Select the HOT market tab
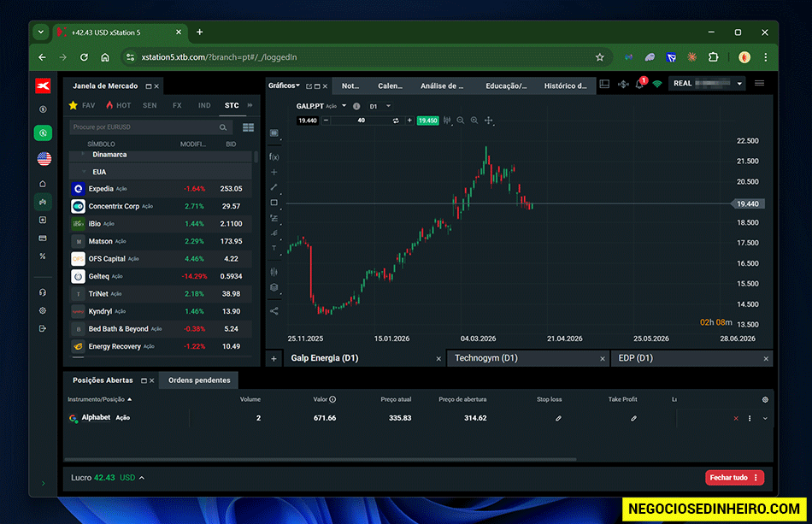 pyautogui.click(x=119, y=105)
